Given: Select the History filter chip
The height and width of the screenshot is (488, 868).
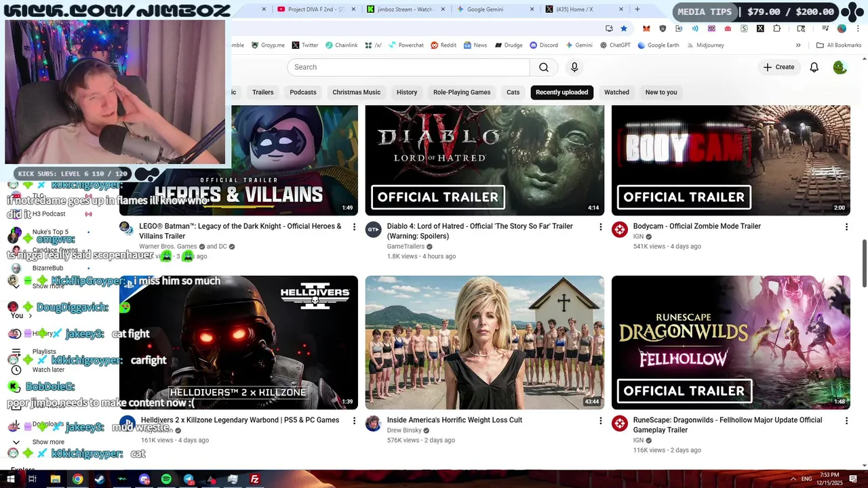Looking at the screenshot, I should 407,92.
